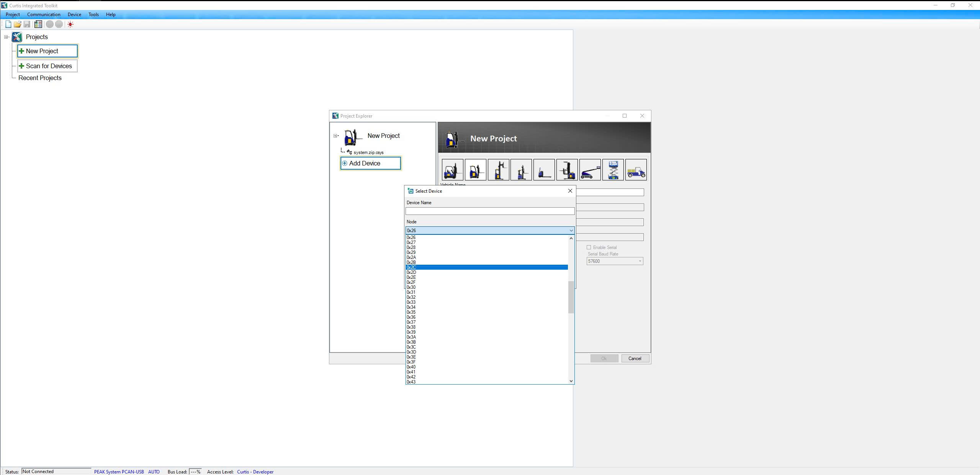Click the Cancel button in Project Explorer
Screen dimensions: 980x475
(635, 359)
